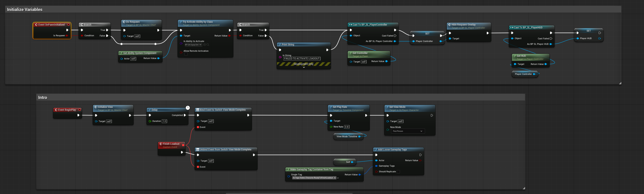This screenshot has width=644, height=194.
Task: Click the left reroute node on the False wire
Action: coord(122,44)
